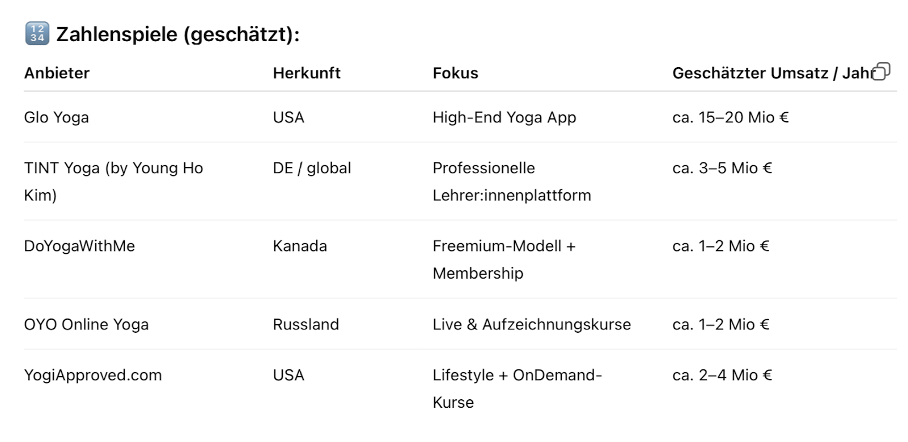Click the ca. 15–20 Mio € value
Image resolution: width=908 pixels, height=442 pixels.
[730, 117]
